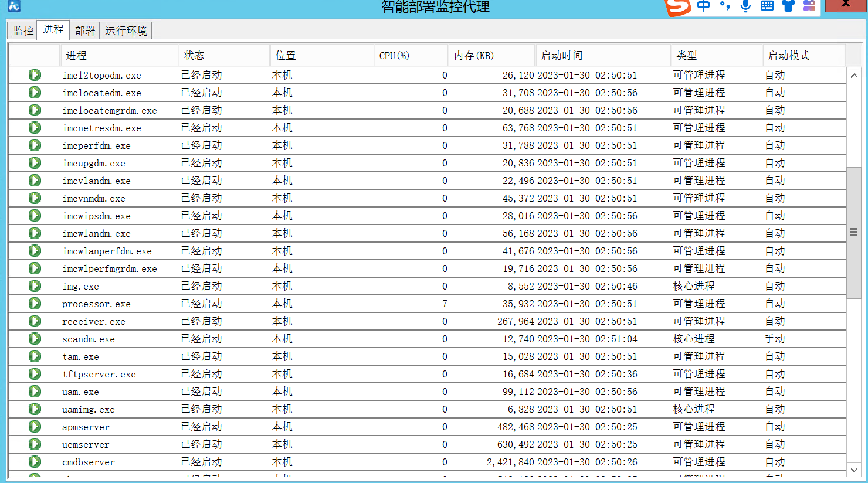Click the green status icon for apmserver
868x483 pixels.
(x=35, y=426)
